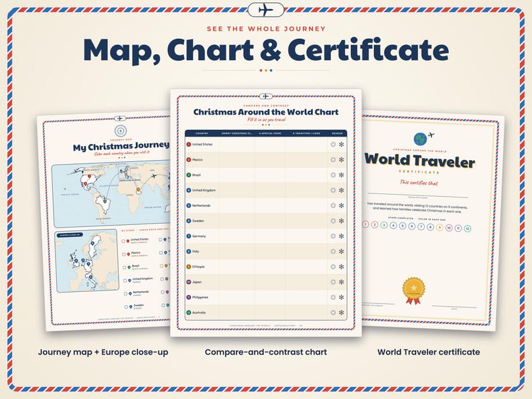Click the compass icon above My Christmas Journey
The image size is (532, 399).
coord(120,131)
